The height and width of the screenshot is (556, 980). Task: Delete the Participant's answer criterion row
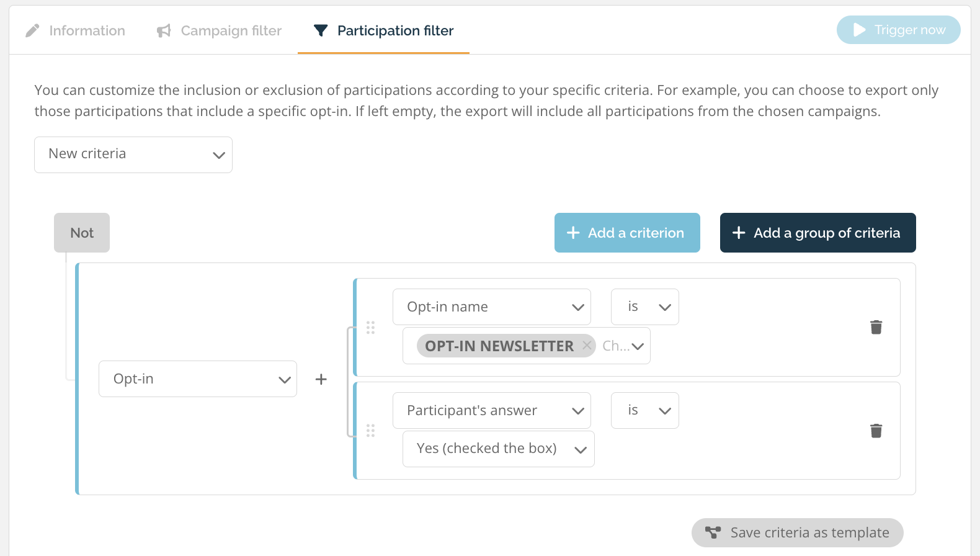tap(876, 431)
